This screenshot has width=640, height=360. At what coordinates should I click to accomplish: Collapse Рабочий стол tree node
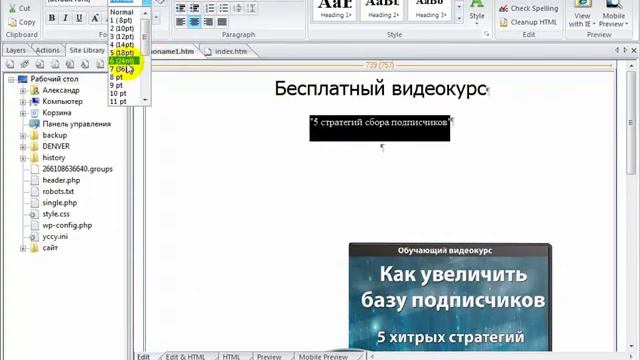click(x=11, y=79)
